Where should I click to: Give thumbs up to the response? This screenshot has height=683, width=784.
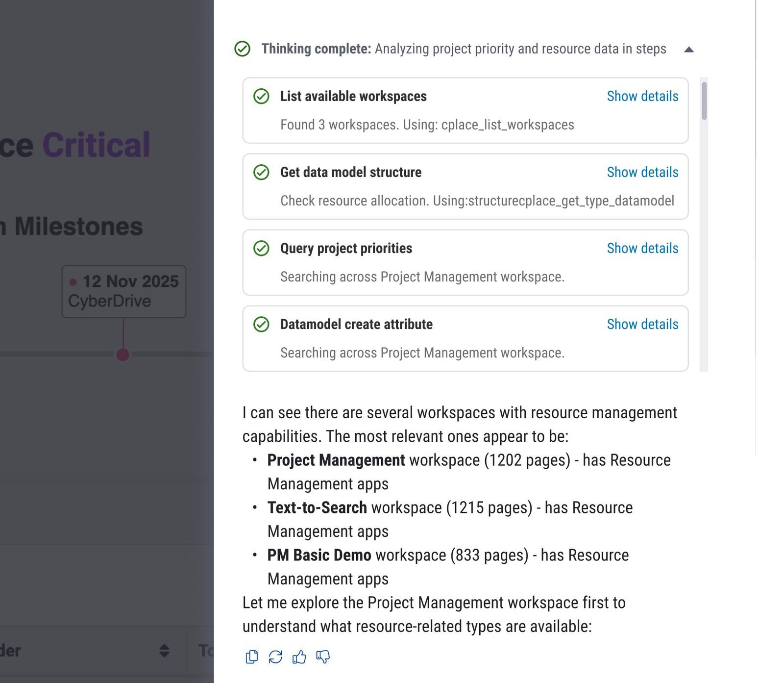(299, 657)
